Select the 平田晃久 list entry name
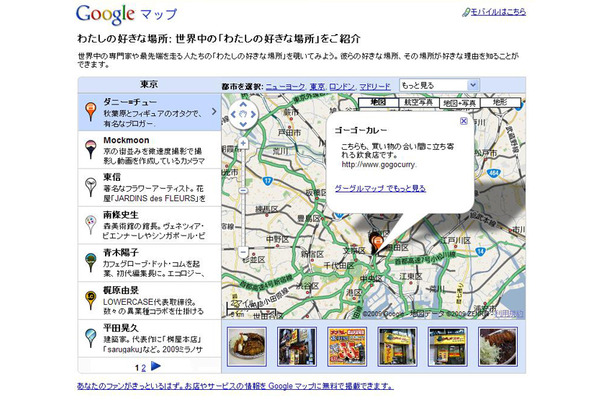Screen dimensions: 610x400 coord(121,328)
